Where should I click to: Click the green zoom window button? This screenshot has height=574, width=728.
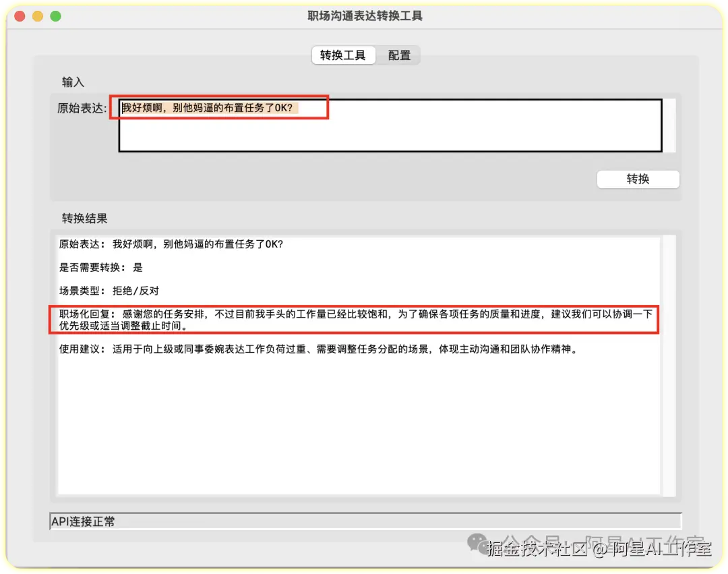point(56,16)
